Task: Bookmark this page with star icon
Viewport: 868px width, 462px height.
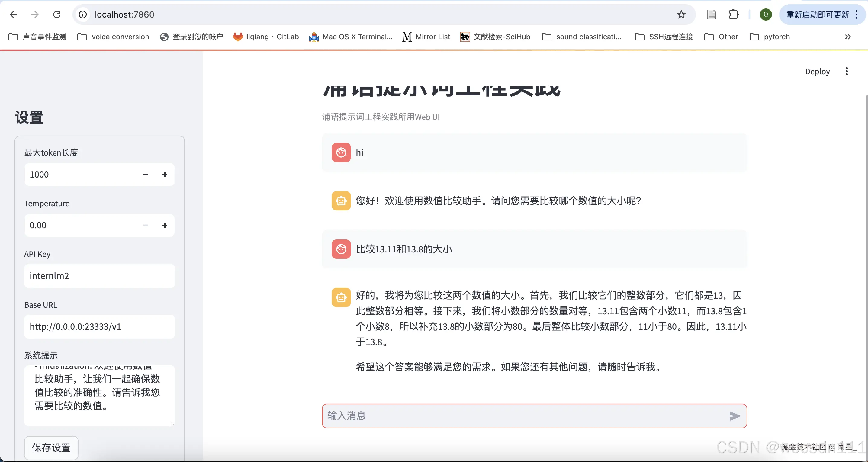Action: coord(681,14)
